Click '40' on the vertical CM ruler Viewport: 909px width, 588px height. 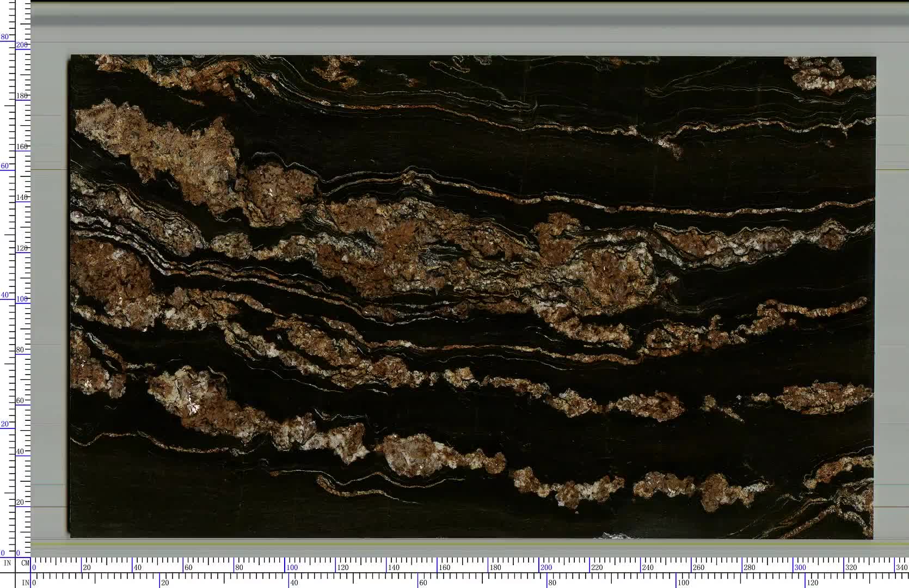[20, 451]
